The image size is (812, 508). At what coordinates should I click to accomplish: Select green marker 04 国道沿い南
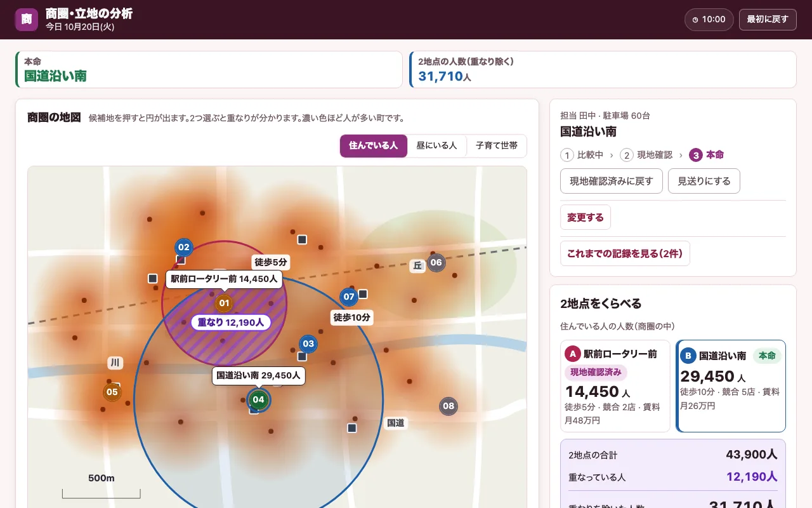tap(258, 399)
